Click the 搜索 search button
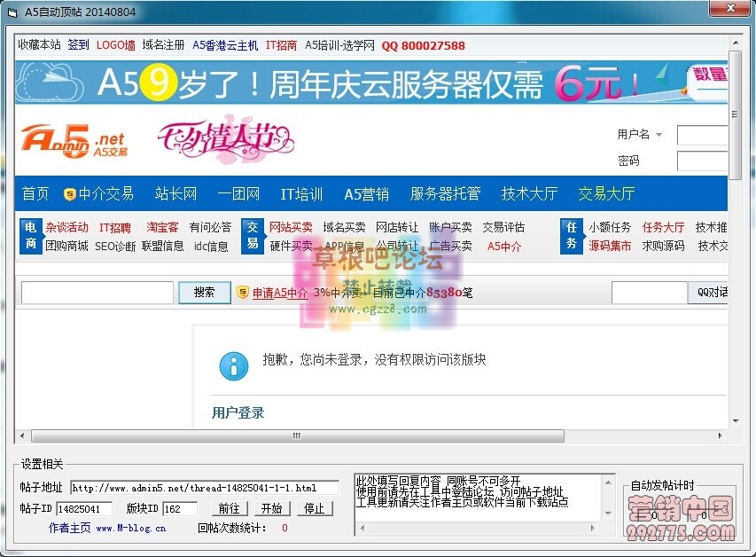 point(205,292)
